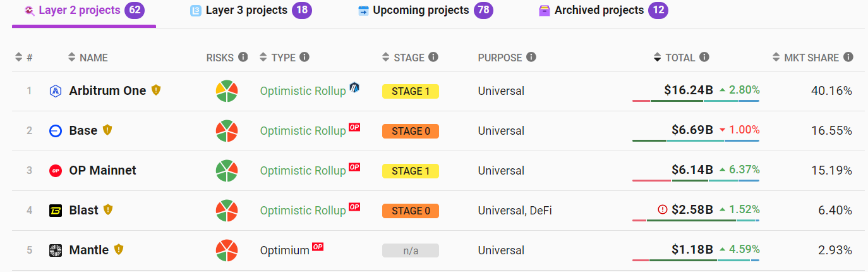Open the Arbitrum One project link
Screen dimensions: 868x272
coord(107,91)
